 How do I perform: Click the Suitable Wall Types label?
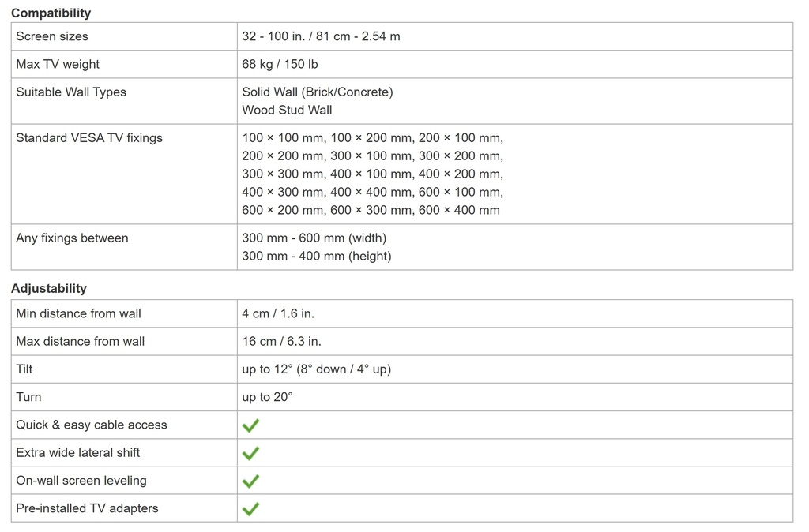(x=71, y=92)
